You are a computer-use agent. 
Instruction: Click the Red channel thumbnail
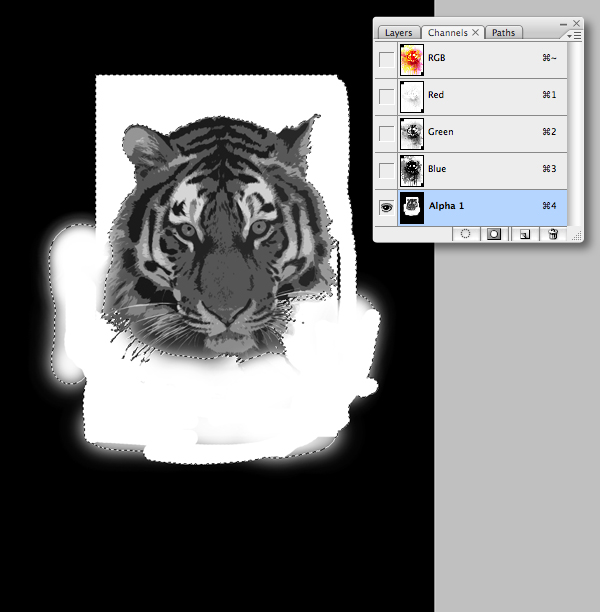coord(412,97)
